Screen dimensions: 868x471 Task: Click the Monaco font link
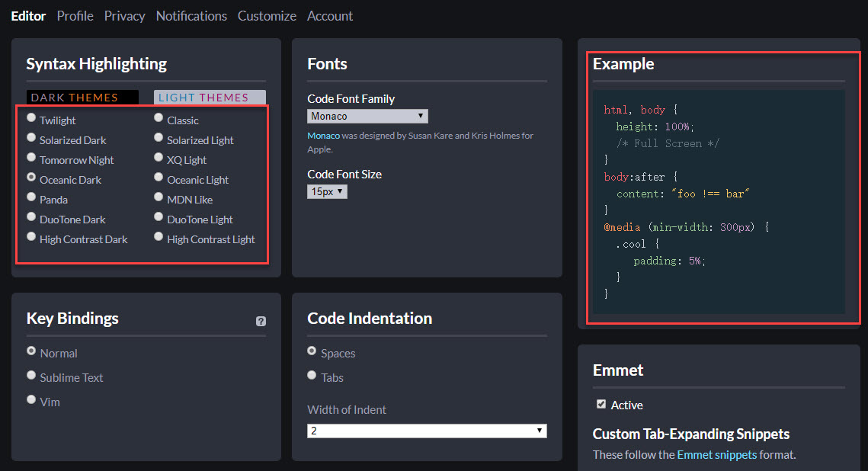click(323, 136)
